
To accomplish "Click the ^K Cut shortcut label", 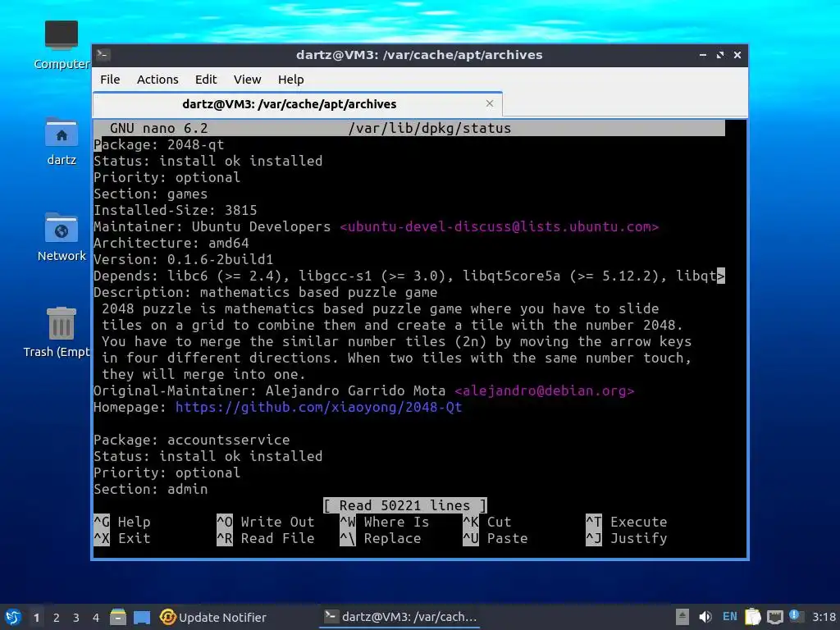I will 487,522.
